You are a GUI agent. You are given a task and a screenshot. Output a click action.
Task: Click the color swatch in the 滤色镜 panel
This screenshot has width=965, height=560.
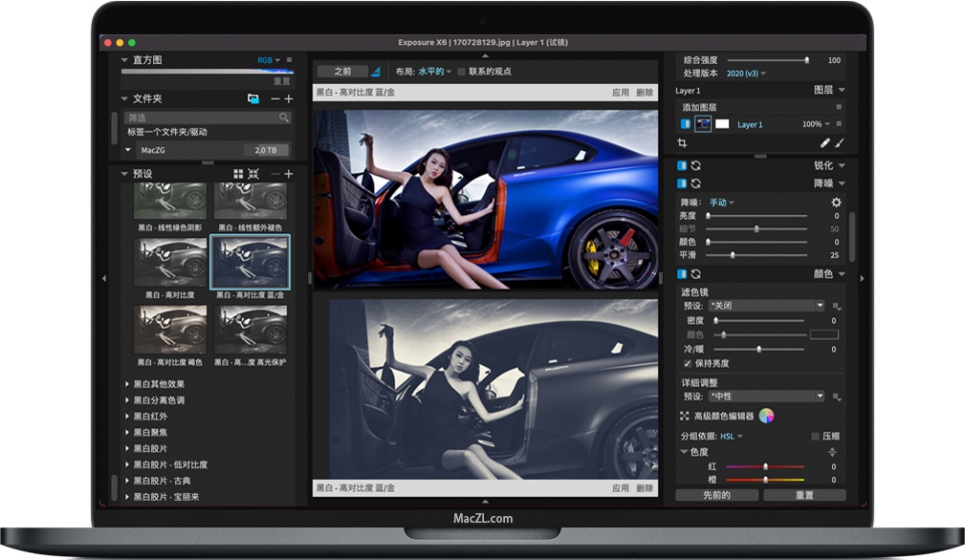(823, 334)
